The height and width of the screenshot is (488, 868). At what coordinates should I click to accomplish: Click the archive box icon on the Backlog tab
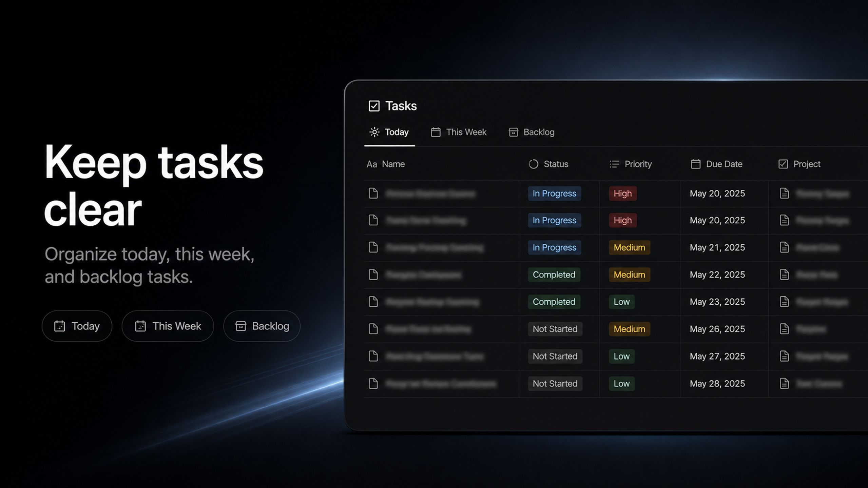(513, 132)
